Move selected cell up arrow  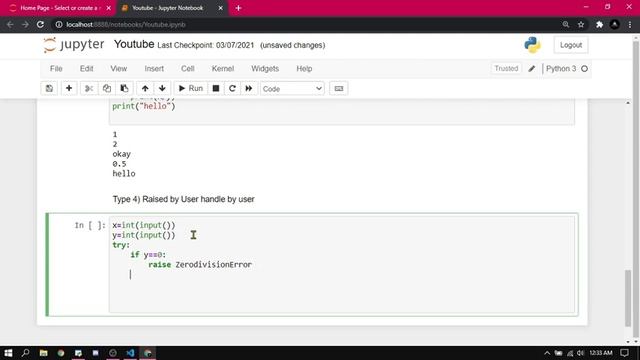pyautogui.click(x=145, y=89)
